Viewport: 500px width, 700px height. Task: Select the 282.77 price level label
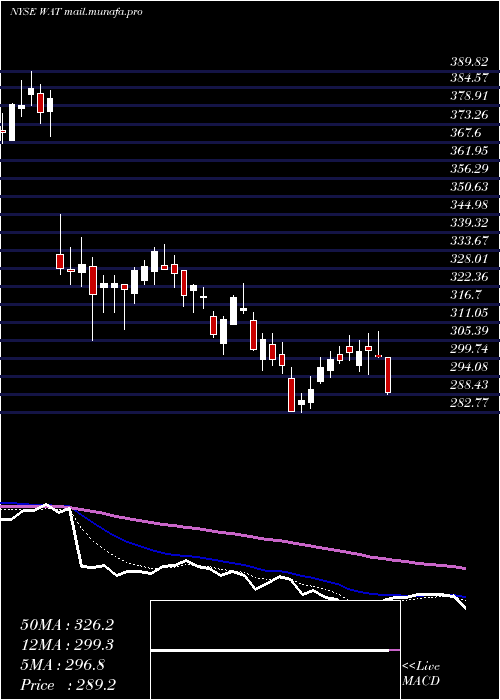[469, 403]
